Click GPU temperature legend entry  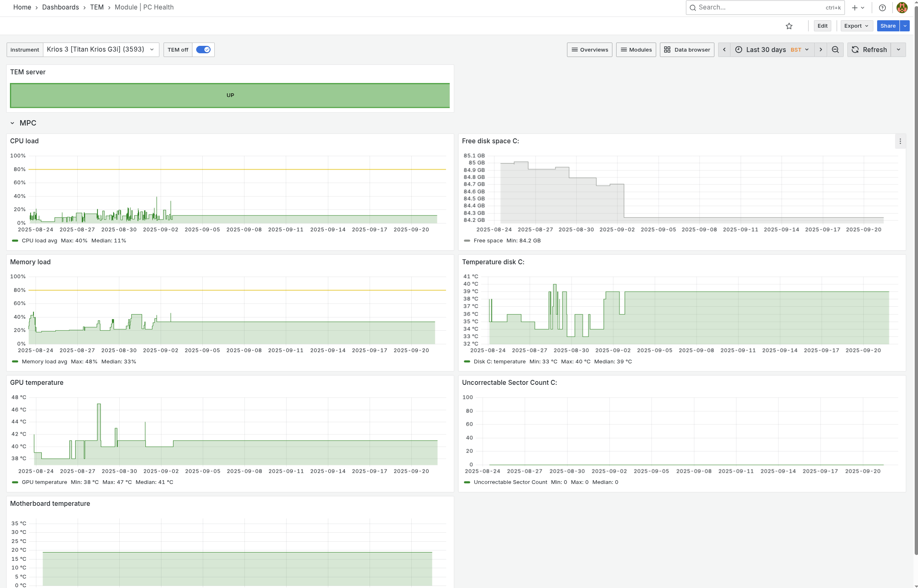tap(44, 482)
